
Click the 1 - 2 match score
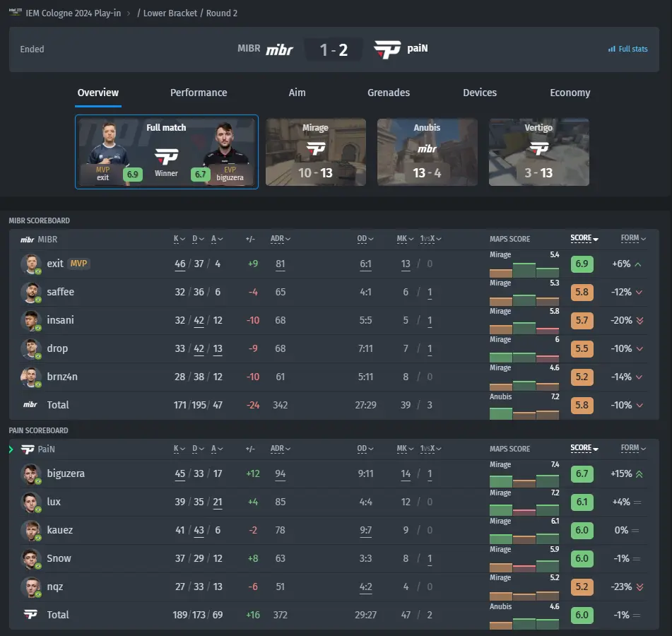(x=334, y=49)
